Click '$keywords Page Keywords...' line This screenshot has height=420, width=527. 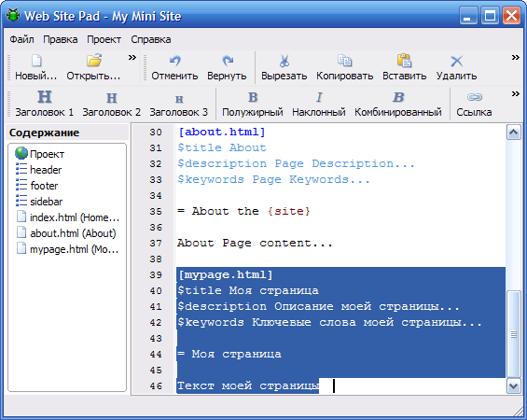pyautogui.click(x=273, y=179)
